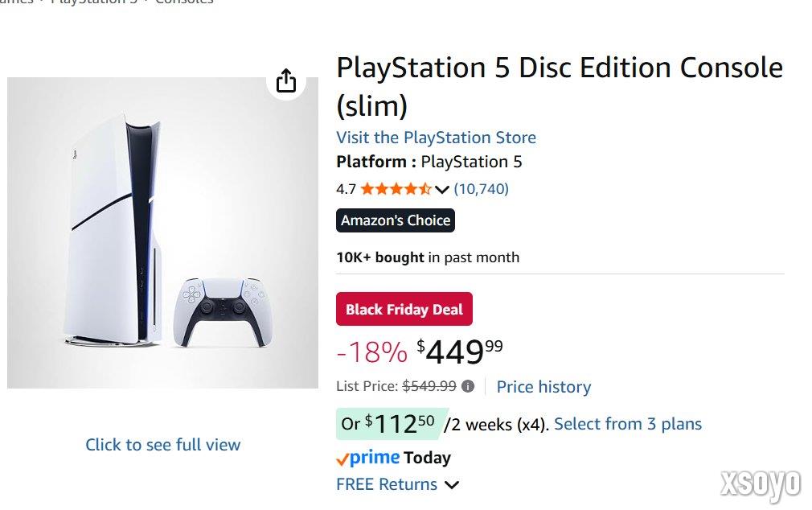Open the 10,740 customer ratings link
Viewport: 812px width, 510px height.
point(482,189)
